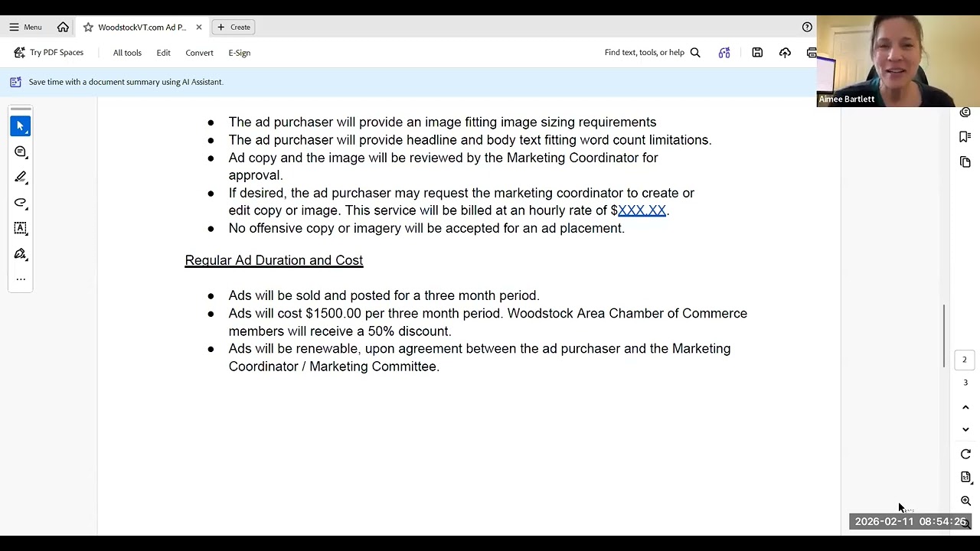Click the $XXX.XX hourly rate link
Viewport: 980px width, 551px height.
[x=642, y=210]
